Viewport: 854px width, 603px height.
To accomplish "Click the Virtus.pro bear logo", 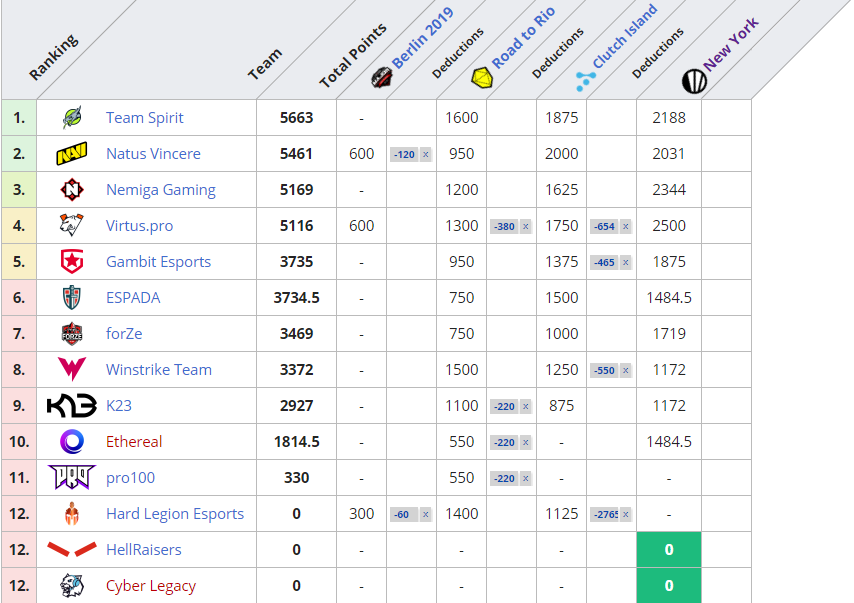I will tap(72, 226).
